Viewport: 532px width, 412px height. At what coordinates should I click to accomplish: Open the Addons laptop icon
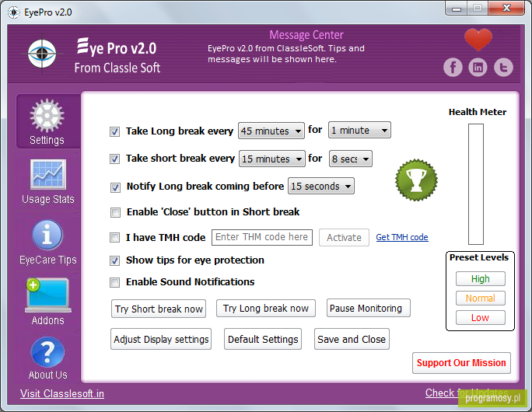(47, 295)
